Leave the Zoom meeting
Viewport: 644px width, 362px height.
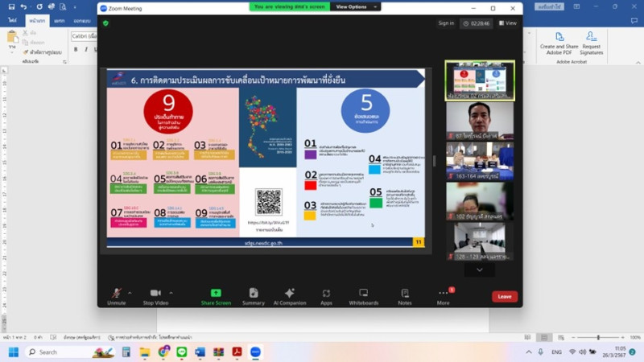pyautogui.click(x=504, y=296)
